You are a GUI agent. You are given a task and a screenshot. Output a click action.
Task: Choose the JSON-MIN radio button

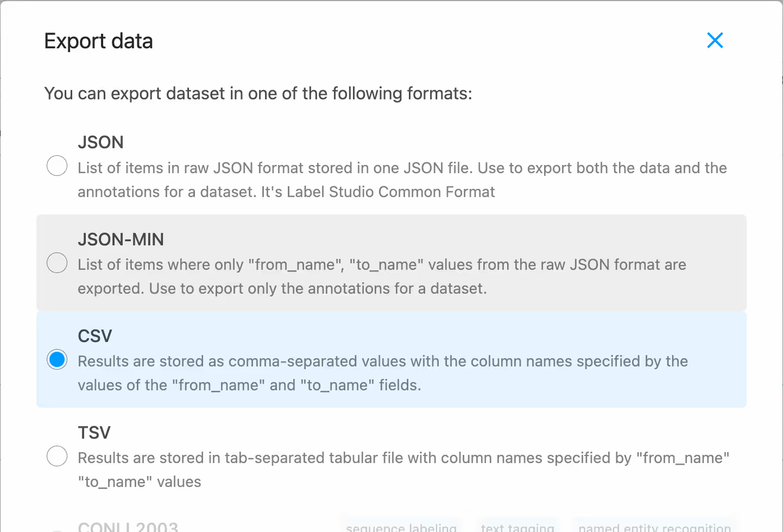pos(57,263)
